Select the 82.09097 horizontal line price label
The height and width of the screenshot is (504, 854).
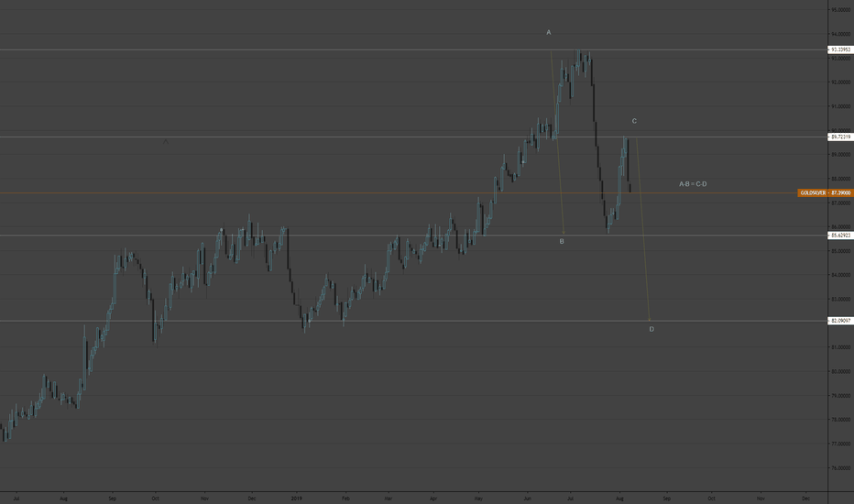click(840, 321)
